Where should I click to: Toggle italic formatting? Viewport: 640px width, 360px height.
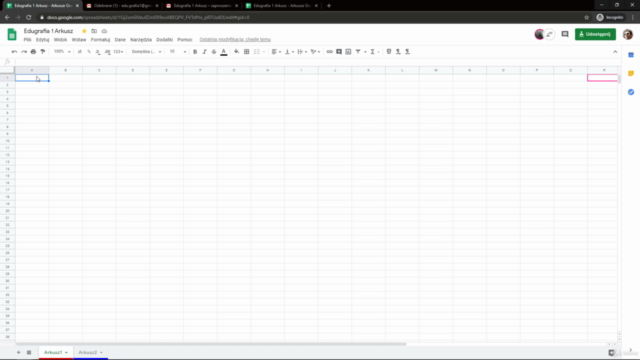pos(204,52)
